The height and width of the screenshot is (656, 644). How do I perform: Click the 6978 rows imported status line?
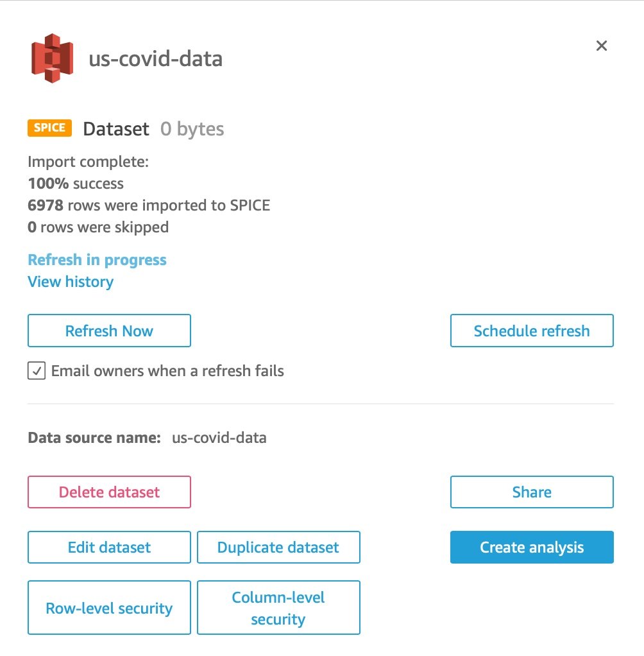[149, 205]
